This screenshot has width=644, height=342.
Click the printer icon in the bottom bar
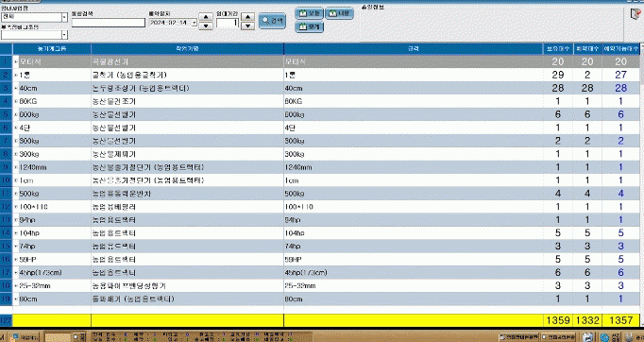588,337
